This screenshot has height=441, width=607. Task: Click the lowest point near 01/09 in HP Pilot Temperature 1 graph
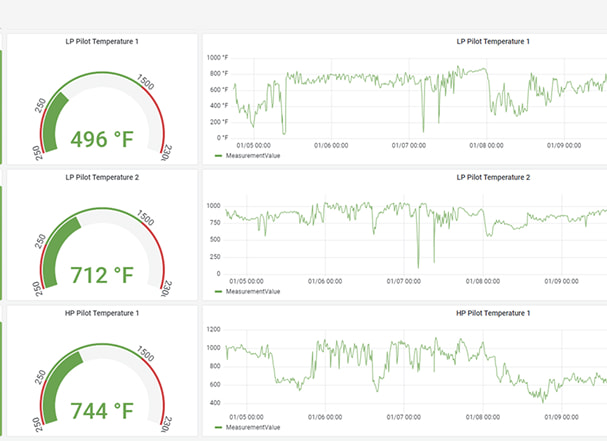[x=543, y=402]
